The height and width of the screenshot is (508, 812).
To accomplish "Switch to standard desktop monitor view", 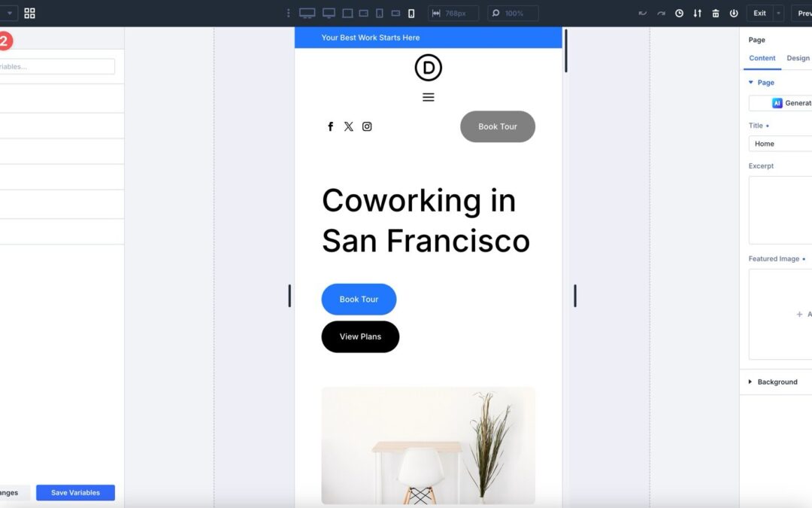I will point(329,13).
